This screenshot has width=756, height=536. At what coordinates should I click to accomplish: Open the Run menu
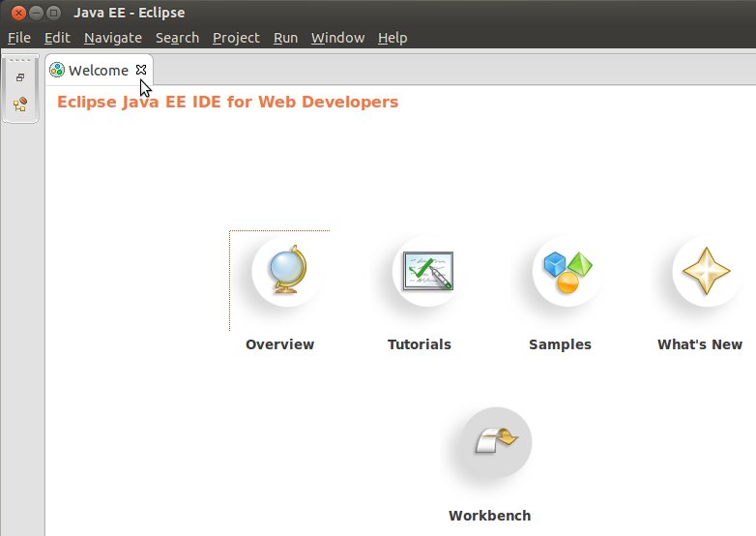point(285,38)
